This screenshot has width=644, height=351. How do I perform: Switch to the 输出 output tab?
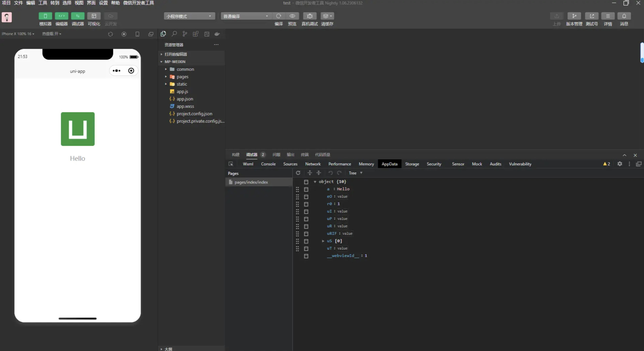[290, 155]
